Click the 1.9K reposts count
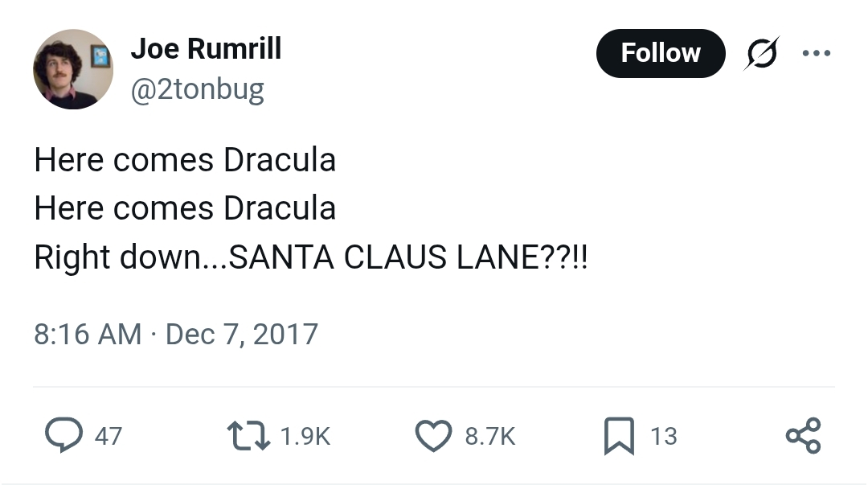The image size is (868, 485). tap(305, 437)
